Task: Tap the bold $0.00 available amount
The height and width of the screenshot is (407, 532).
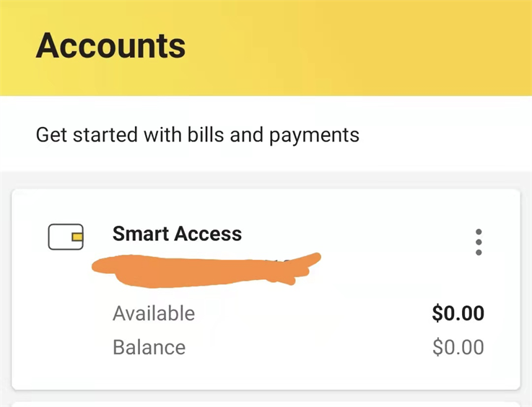Action: 458,313
